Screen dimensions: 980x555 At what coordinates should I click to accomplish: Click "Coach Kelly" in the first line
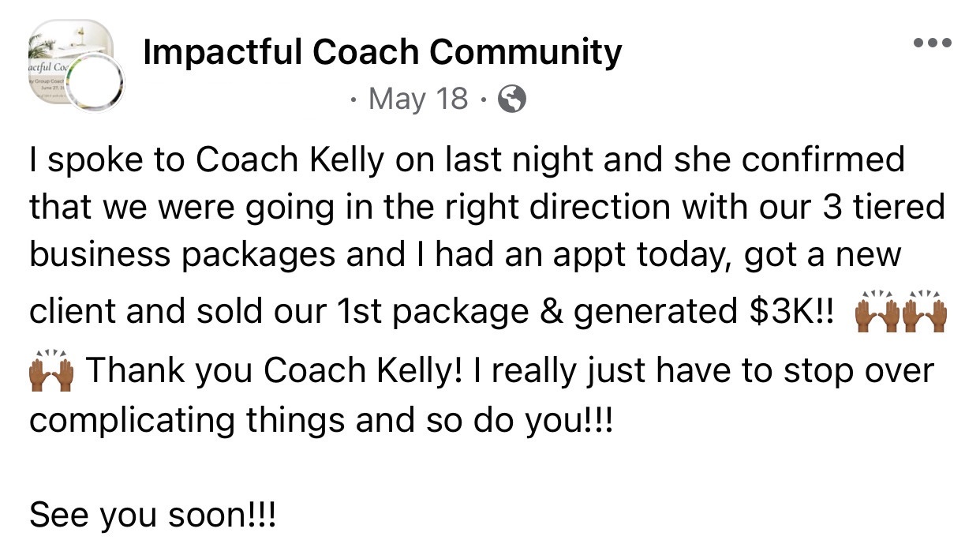click(290, 160)
